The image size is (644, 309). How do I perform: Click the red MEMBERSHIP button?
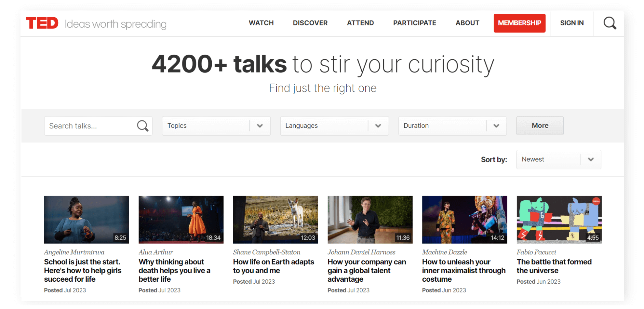coord(519,23)
